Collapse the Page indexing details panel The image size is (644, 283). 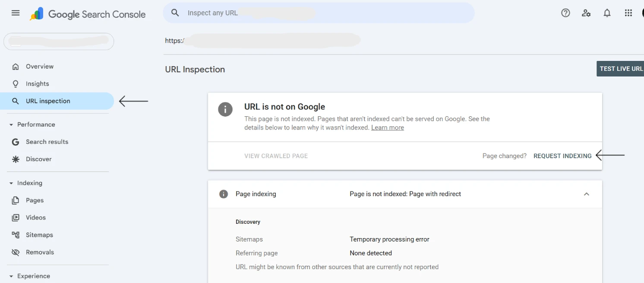(586, 194)
